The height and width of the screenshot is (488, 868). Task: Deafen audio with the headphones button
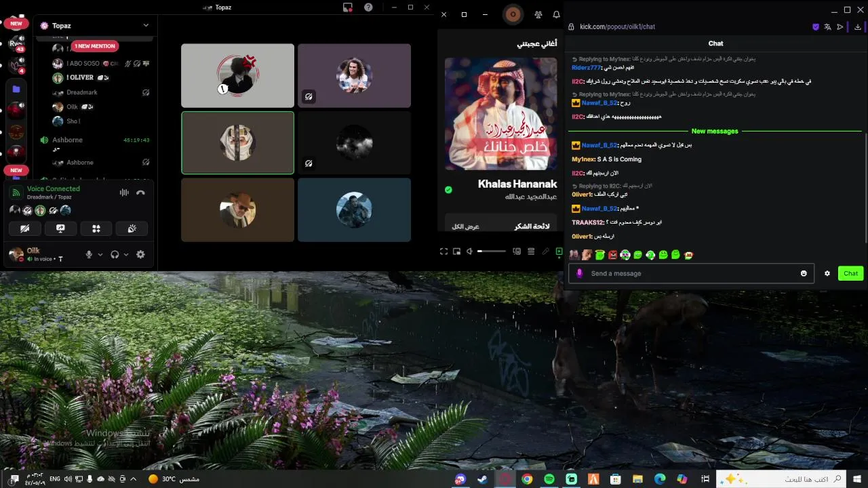(x=115, y=255)
